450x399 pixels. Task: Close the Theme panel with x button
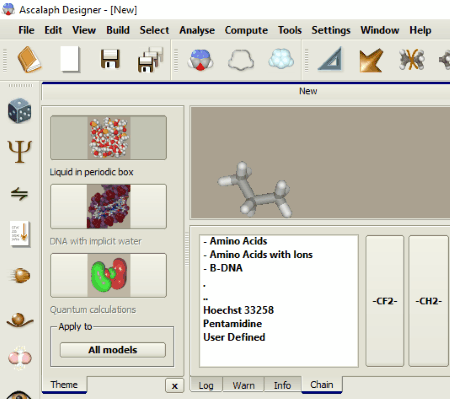pyautogui.click(x=174, y=386)
